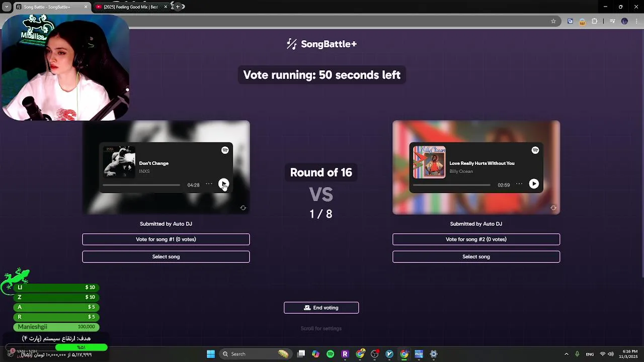This screenshot has width=644, height=362.
Task: Click the SongBattle+ logo
Action: [x=321, y=44]
